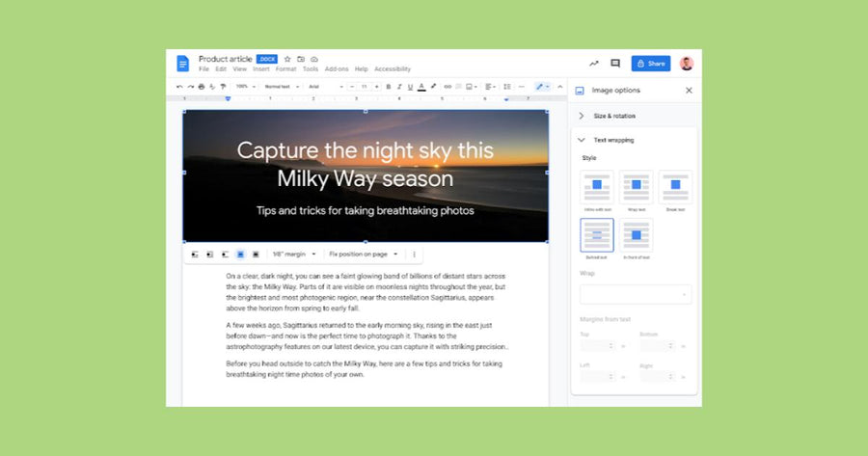Screen dimensions: 868x456
Task: Open the Edit menu
Action: 221,69
